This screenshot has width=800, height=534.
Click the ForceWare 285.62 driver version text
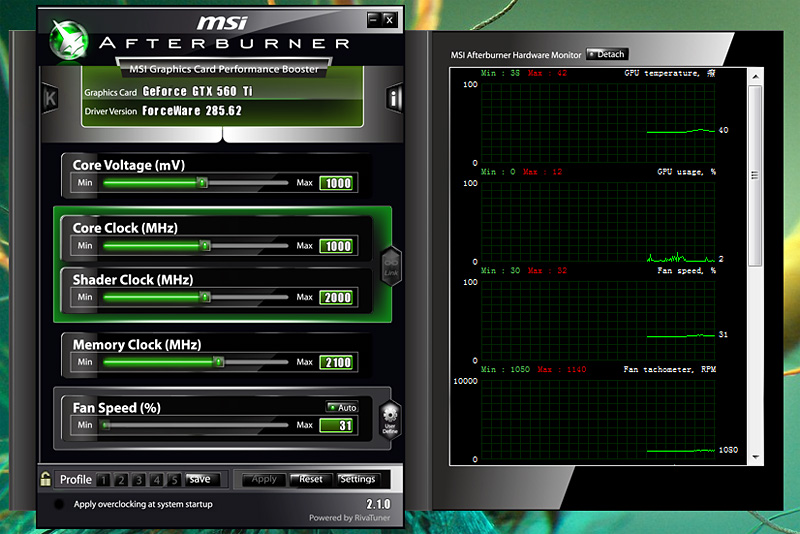click(192, 111)
